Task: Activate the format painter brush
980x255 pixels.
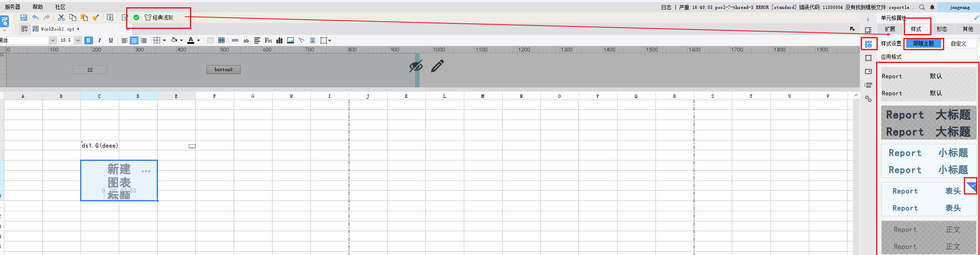Action: pos(96,17)
